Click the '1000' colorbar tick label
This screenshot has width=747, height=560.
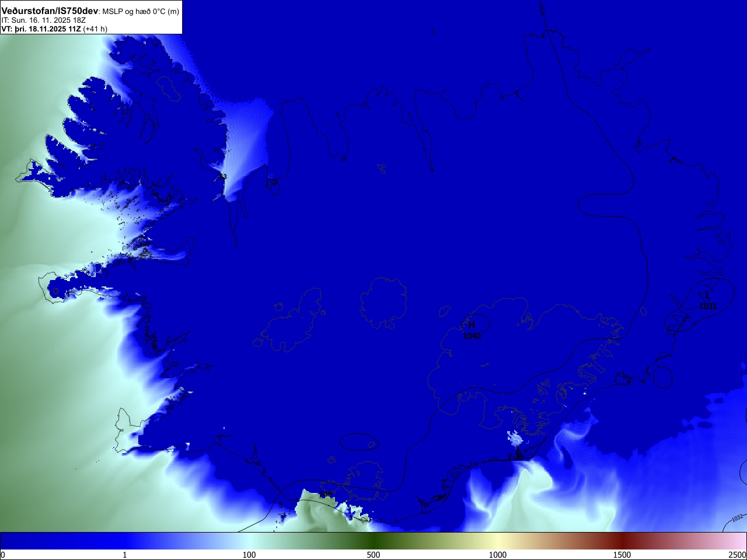click(498, 555)
